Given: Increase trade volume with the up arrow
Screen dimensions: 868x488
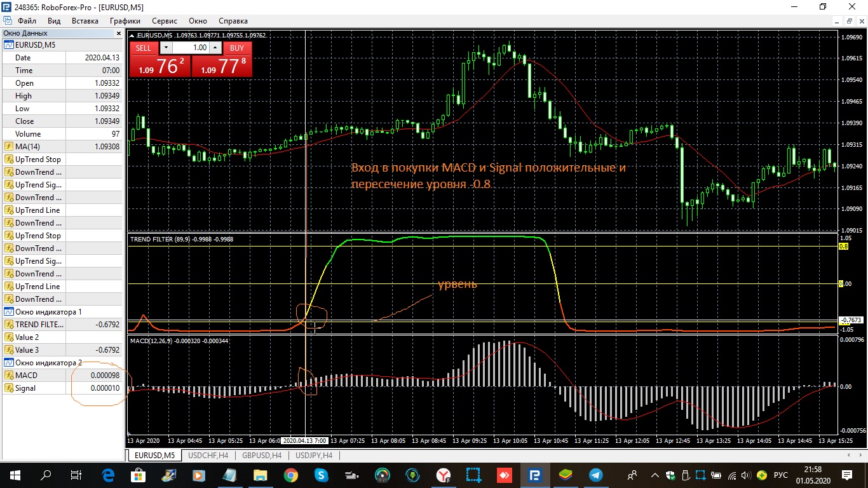Looking at the screenshot, I should [215, 48].
